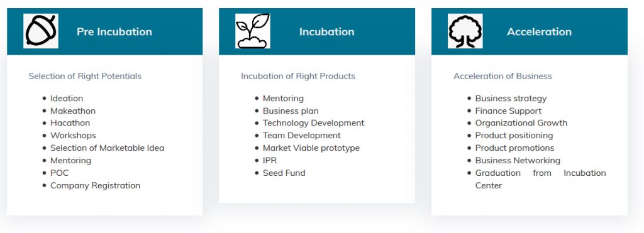Click the seedling sprout icon for Incubation
Image resolution: width=644 pixels, height=233 pixels.
coord(253,31)
